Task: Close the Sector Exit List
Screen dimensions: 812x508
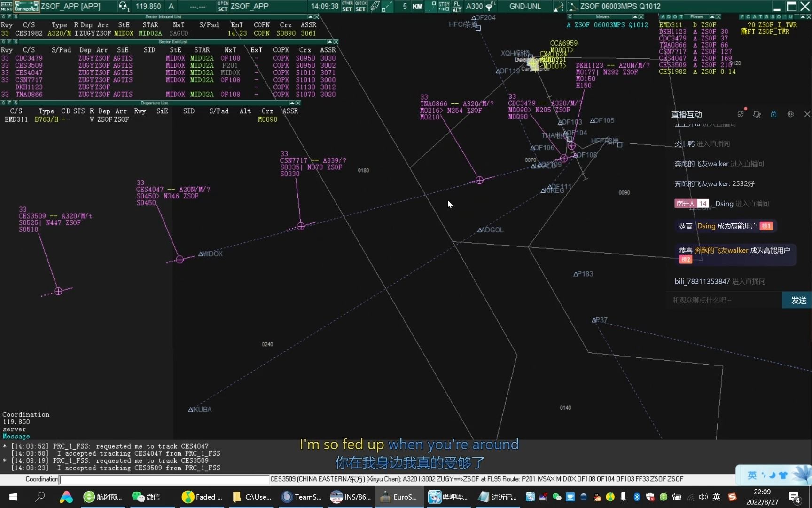Action: (336, 42)
